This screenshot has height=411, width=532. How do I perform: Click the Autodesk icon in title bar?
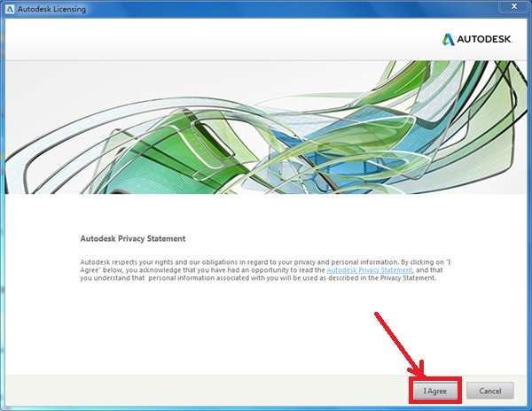tap(10, 9)
